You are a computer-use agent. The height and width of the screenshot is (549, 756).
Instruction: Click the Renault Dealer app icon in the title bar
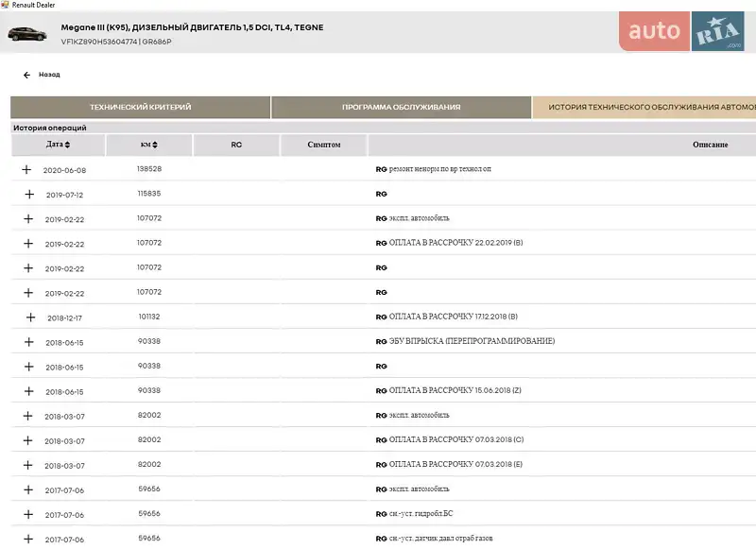pyautogui.click(x=5, y=5)
